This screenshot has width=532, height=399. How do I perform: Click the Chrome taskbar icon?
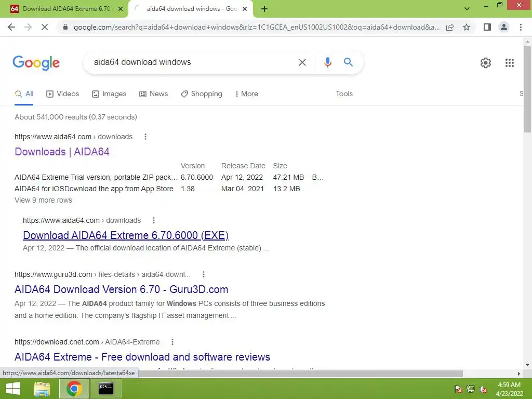point(74,389)
